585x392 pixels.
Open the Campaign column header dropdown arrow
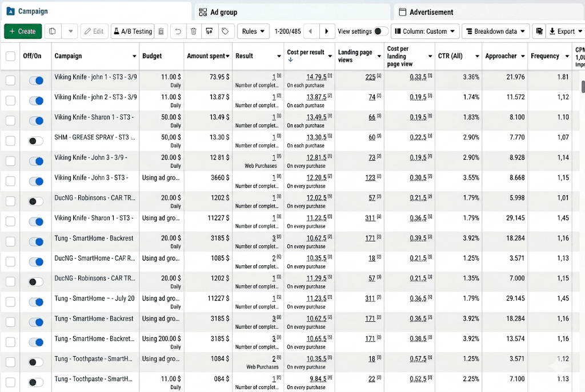point(134,56)
